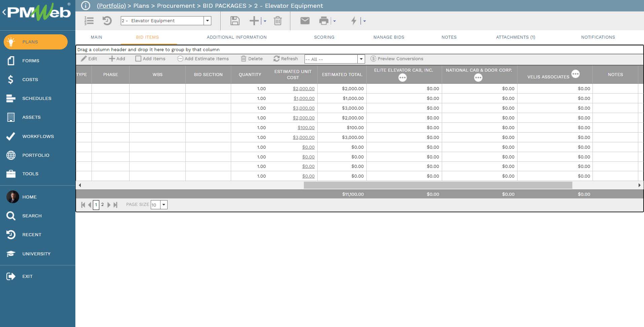Expand the Elevator Equipment record dropdown
644x327 pixels.
(x=208, y=21)
